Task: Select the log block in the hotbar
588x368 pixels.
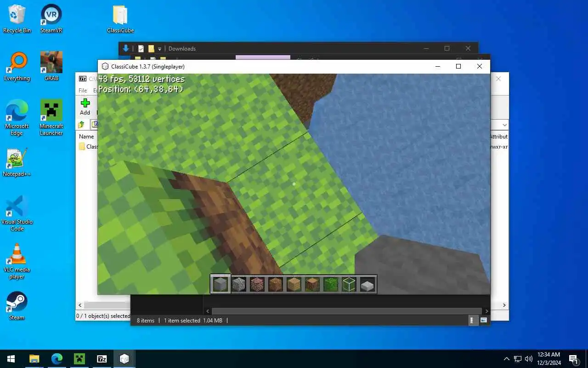Action: (312, 284)
